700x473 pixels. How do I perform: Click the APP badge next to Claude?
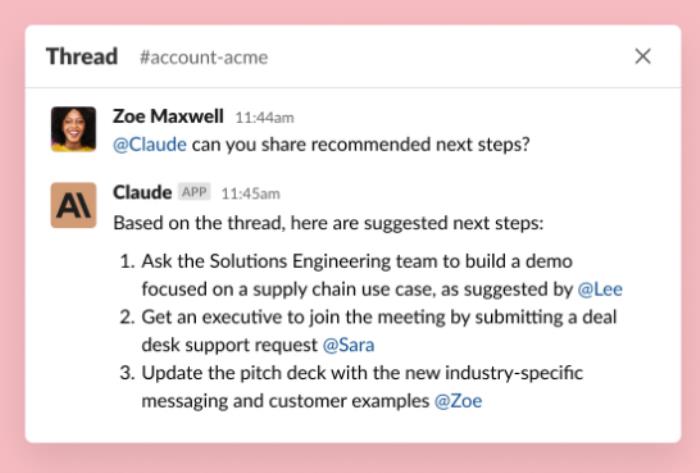click(x=194, y=192)
